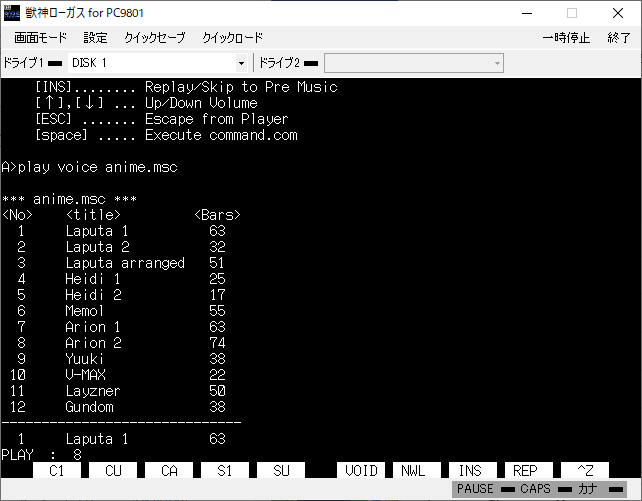Viewport: 642px width, 501px height.
Task: Click the app icon in title bar
Action: 12,13
